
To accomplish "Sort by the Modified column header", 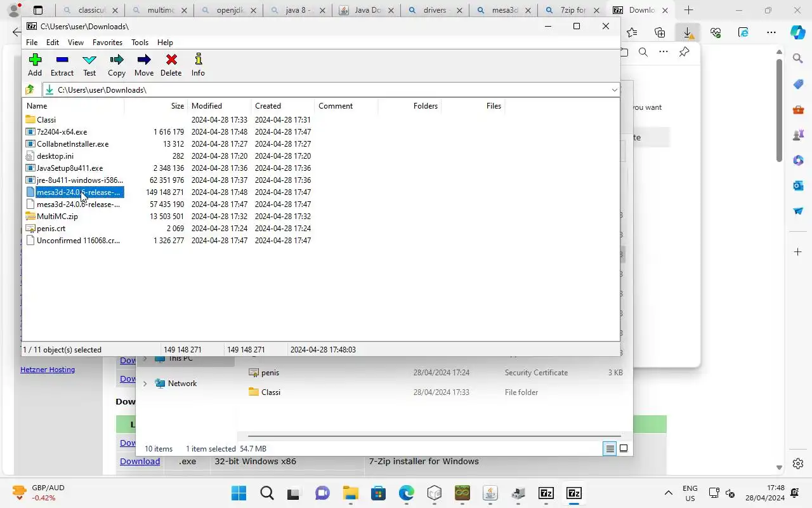I will tap(219, 106).
